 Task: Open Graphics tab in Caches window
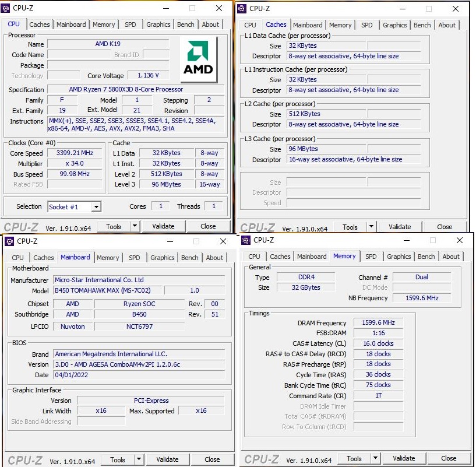394,25
